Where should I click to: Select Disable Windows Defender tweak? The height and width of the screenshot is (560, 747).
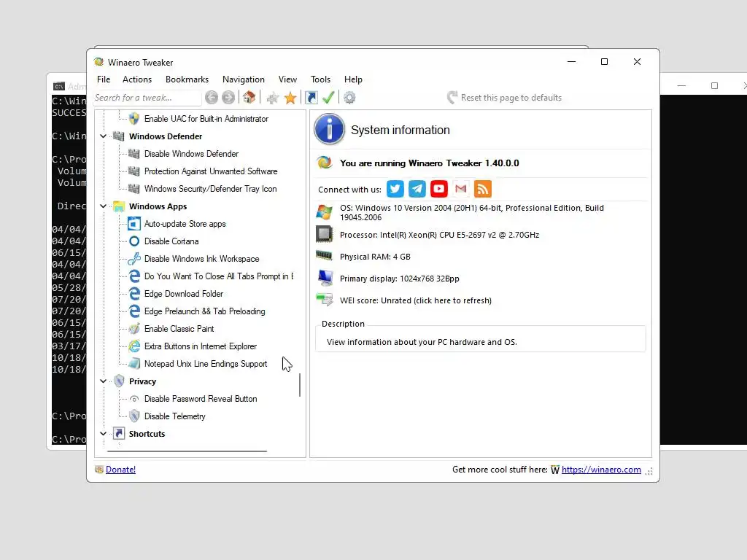pos(191,154)
